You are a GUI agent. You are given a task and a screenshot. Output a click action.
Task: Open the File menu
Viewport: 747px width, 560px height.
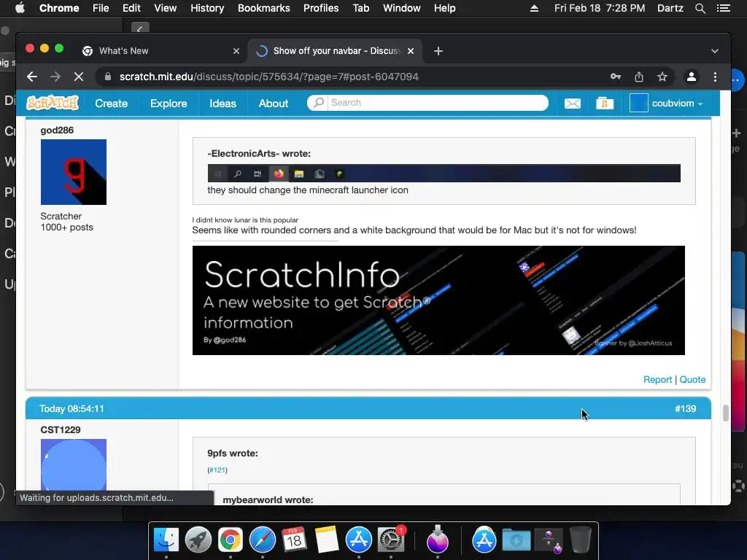tap(101, 8)
